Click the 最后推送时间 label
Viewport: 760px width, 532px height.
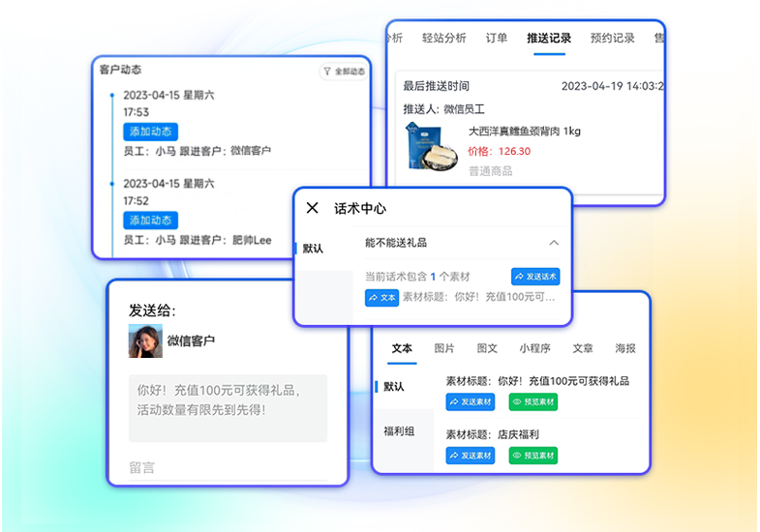(437, 86)
